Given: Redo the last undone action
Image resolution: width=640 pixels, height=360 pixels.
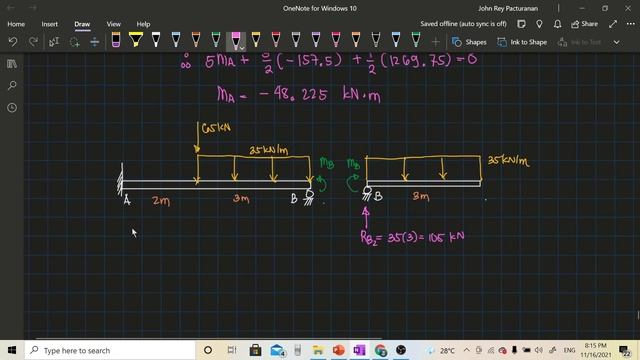Looking at the screenshot, I should point(33,42).
